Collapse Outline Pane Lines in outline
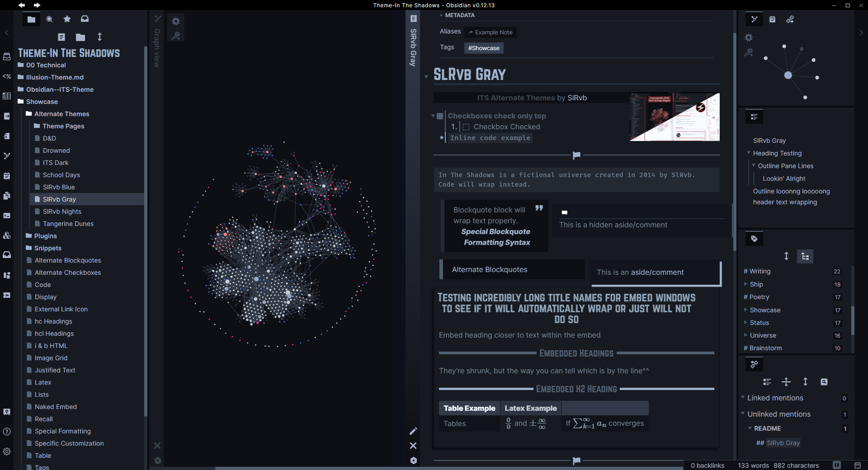Screen dimensions: 868x470 pos(754,165)
